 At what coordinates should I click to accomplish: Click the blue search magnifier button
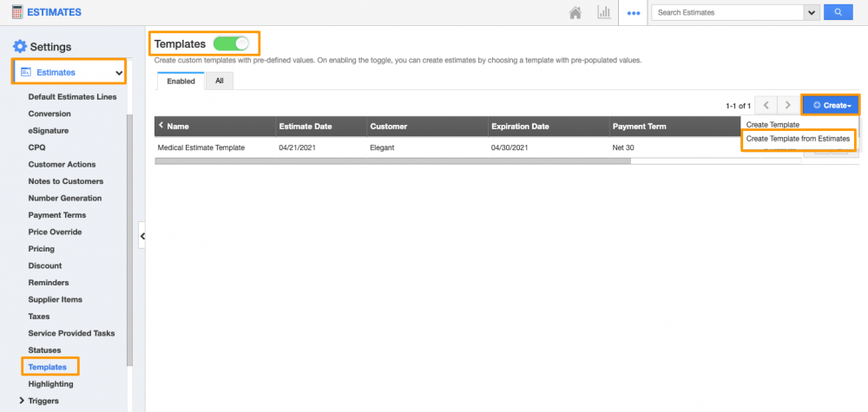pyautogui.click(x=838, y=12)
